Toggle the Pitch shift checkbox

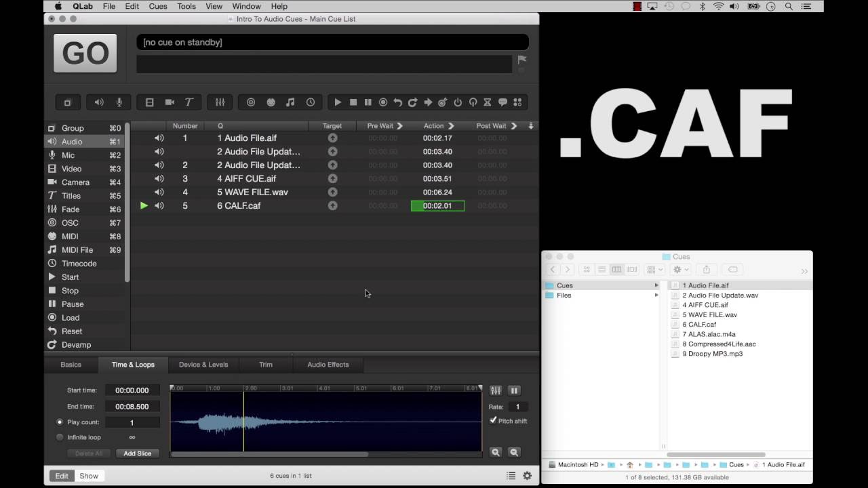pos(493,420)
